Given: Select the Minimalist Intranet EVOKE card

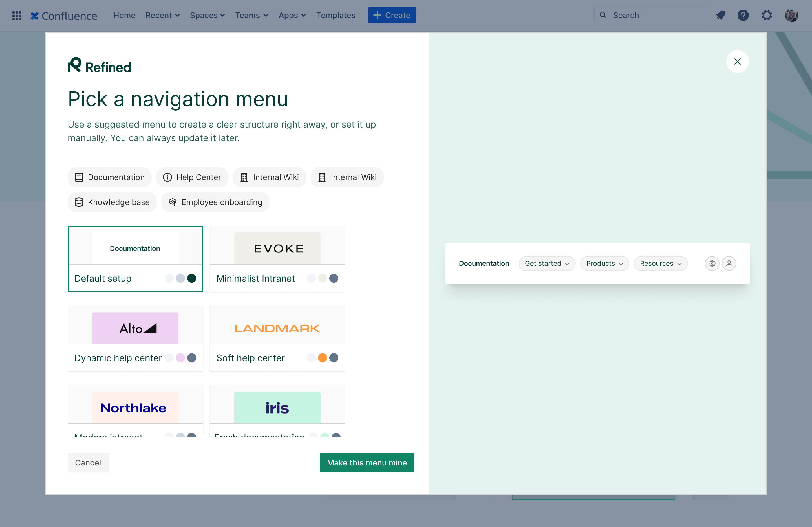Looking at the screenshot, I should 277,258.
